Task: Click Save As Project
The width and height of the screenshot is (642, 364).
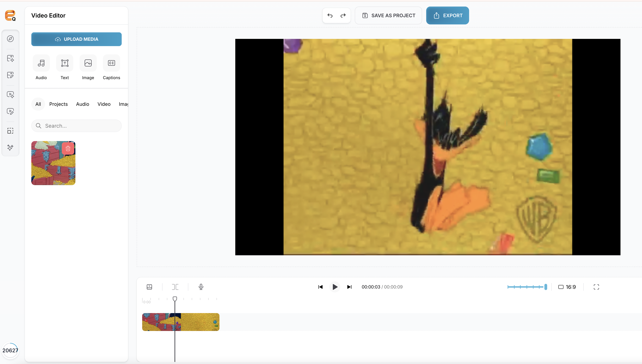Action: (388, 15)
